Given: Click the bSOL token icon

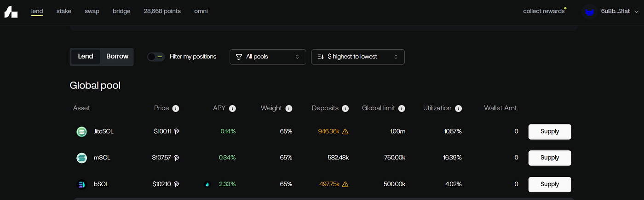Looking at the screenshot, I should 81,184.
